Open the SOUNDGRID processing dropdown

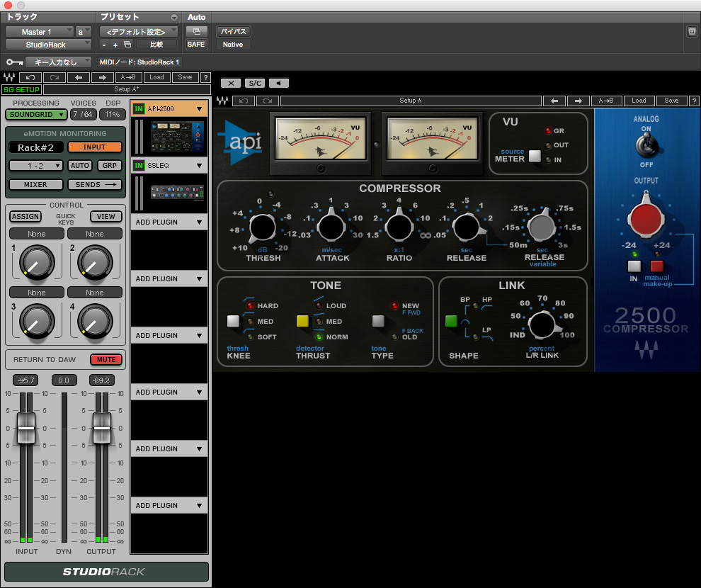pos(36,115)
